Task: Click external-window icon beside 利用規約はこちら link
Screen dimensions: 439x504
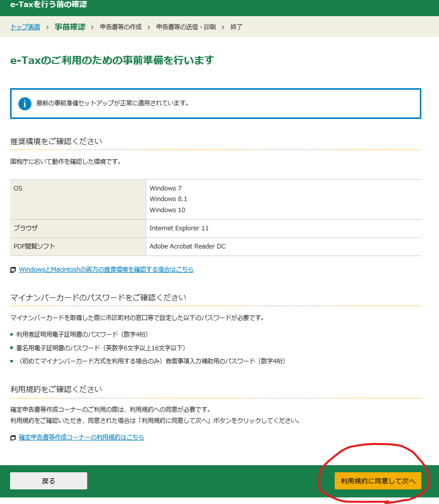Action: [13, 437]
